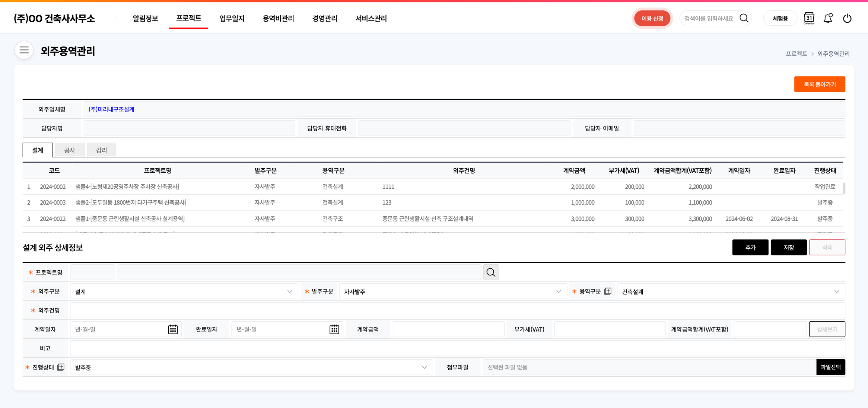The height and width of the screenshot is (408, 868).
Task: Open 완료일자 calendar picker
Action: tap(334, 329)
